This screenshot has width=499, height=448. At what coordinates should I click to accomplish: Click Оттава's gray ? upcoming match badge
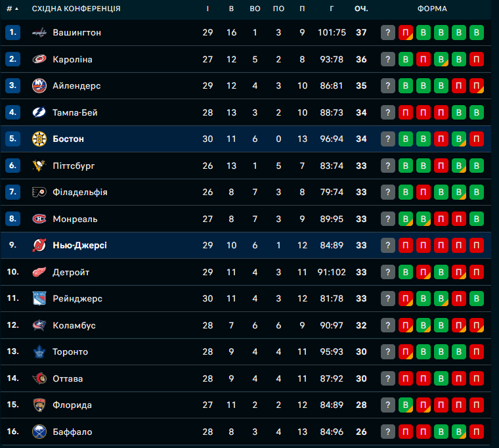(x=388, y=378)
